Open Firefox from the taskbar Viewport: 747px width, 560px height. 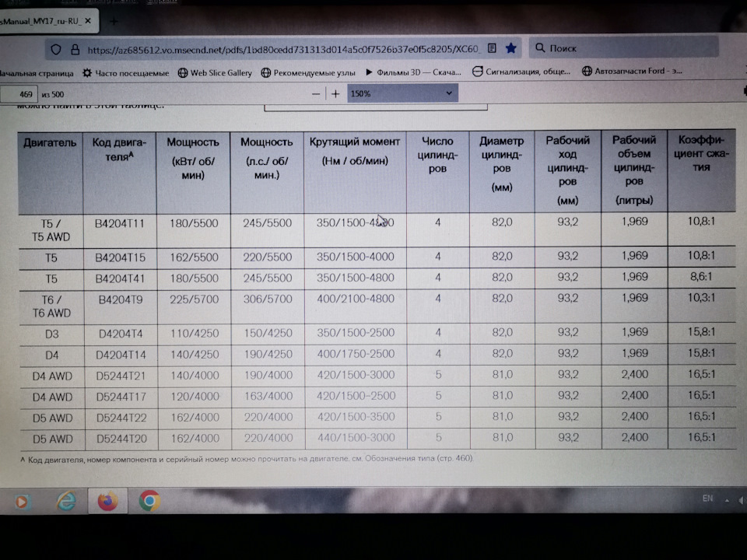107,501
